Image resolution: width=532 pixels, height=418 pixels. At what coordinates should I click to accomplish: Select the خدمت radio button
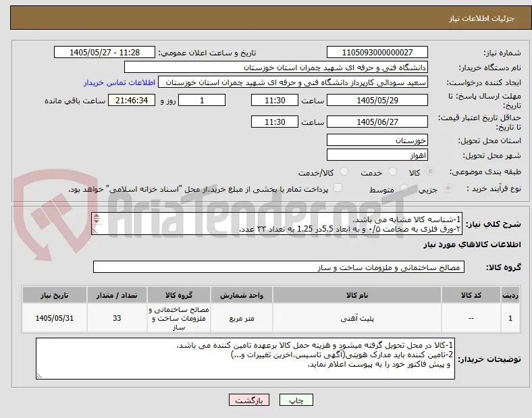[392, 172]
